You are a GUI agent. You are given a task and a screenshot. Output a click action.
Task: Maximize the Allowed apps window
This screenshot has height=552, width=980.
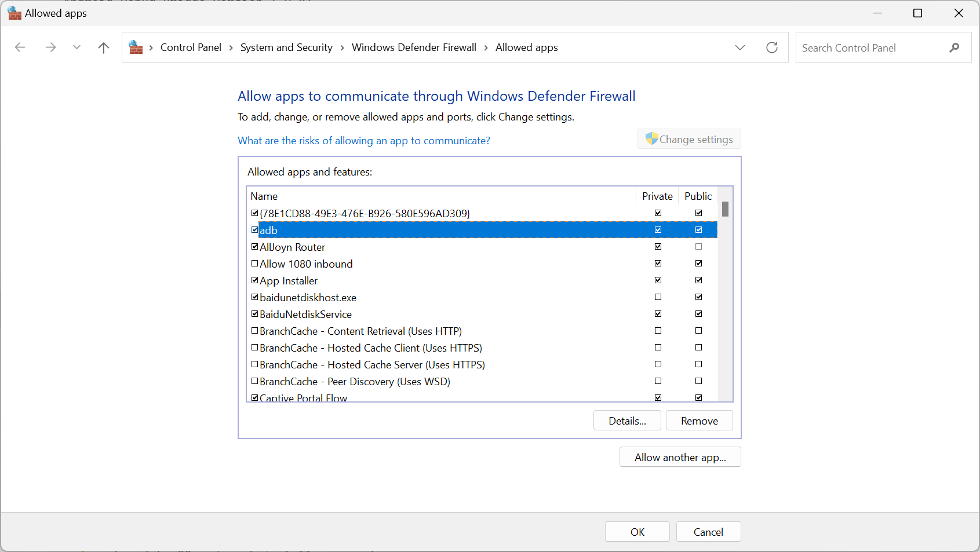point(917,13)
